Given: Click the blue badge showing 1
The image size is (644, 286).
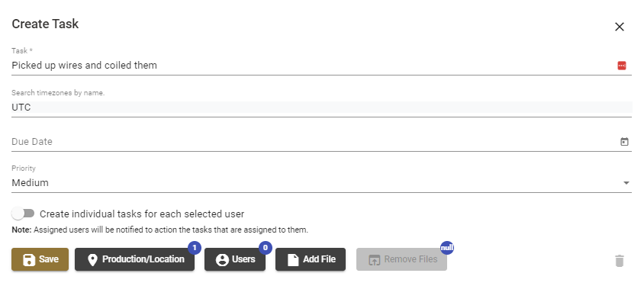Looking at the screenshot, I should pyautogui.click(x=195, y=247).
